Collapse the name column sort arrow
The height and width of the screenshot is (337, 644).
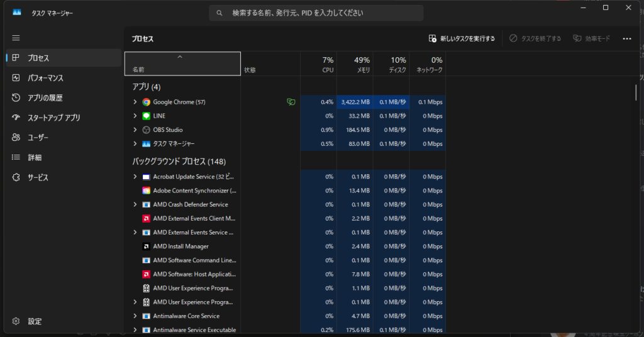(180, 57)
